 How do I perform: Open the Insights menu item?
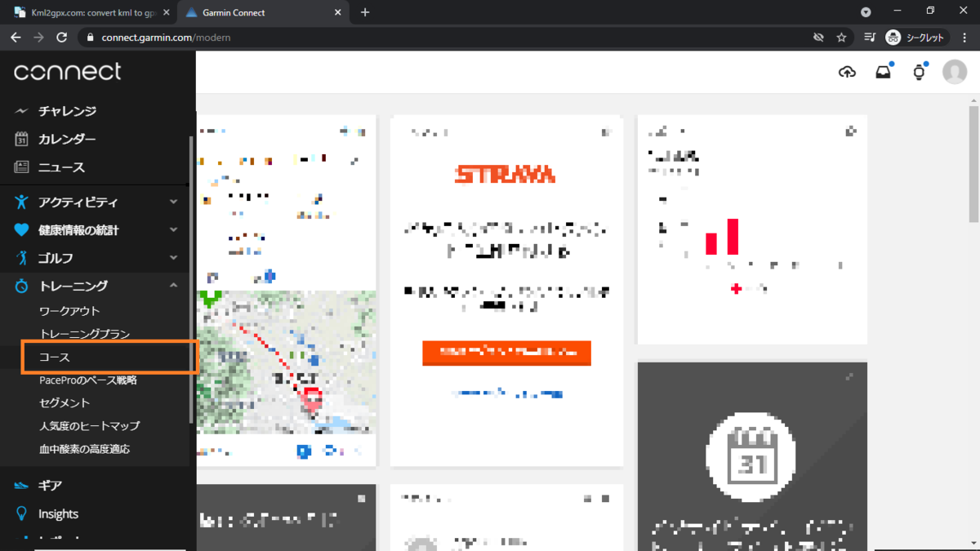tap(59, 514)
